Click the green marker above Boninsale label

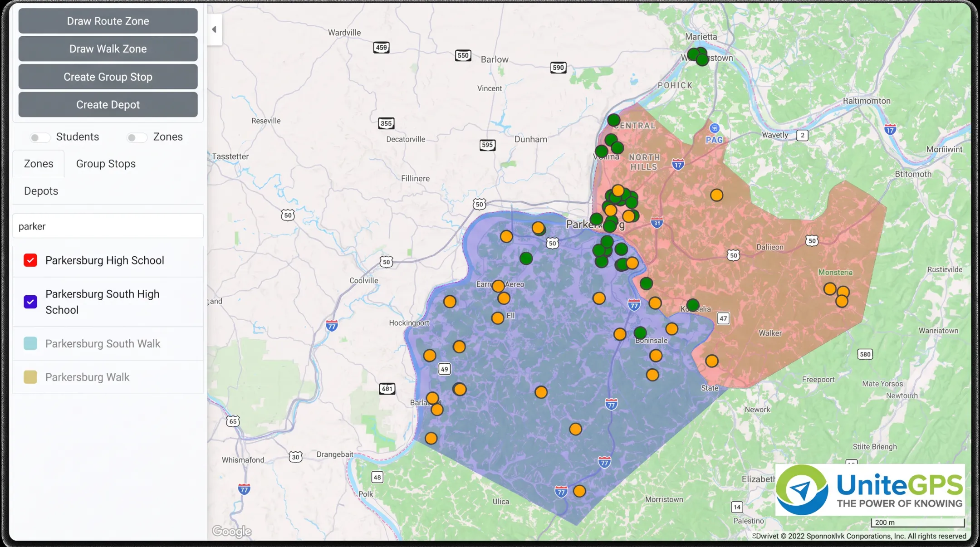coord(640,333)
